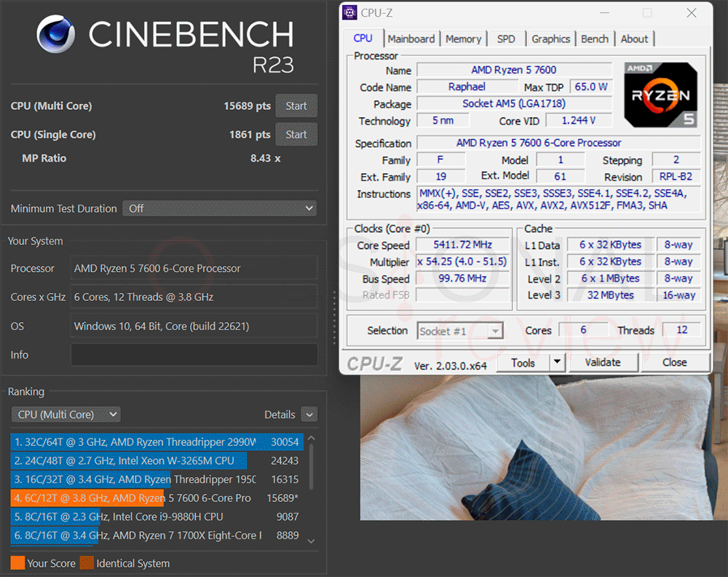Switch to the Graphics tab
728x577 pixels.
(x=550, y=39)
